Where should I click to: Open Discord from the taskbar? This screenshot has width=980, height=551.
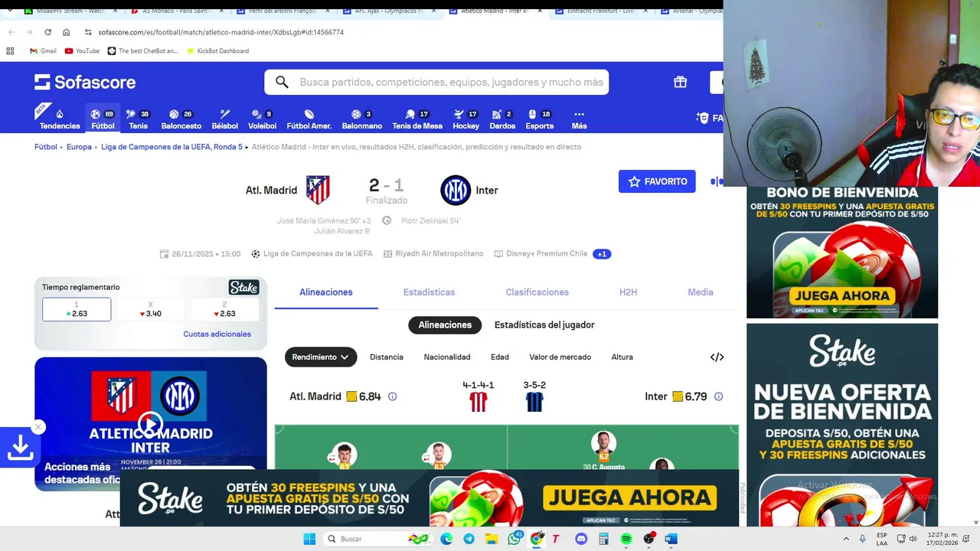[581, 539]
